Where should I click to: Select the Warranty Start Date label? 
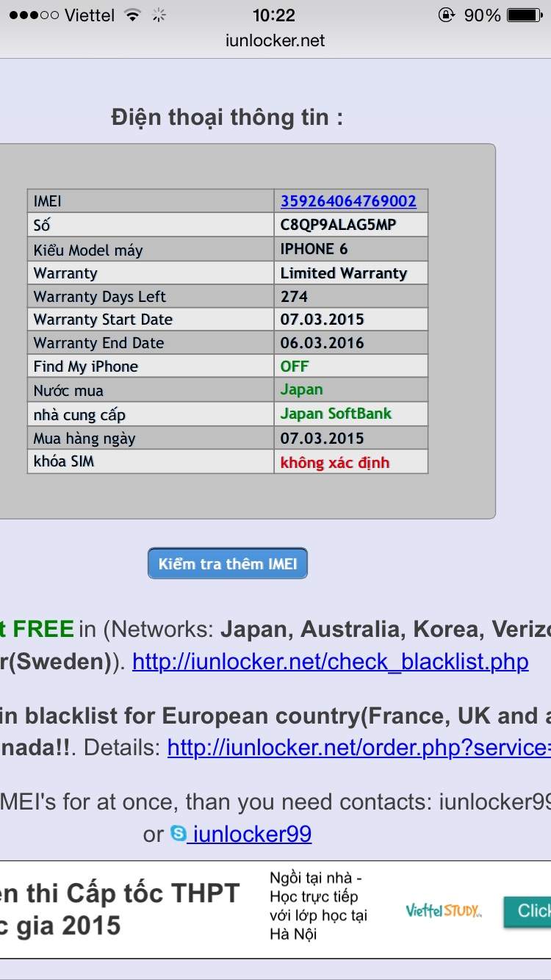click(x=103, y=320)
